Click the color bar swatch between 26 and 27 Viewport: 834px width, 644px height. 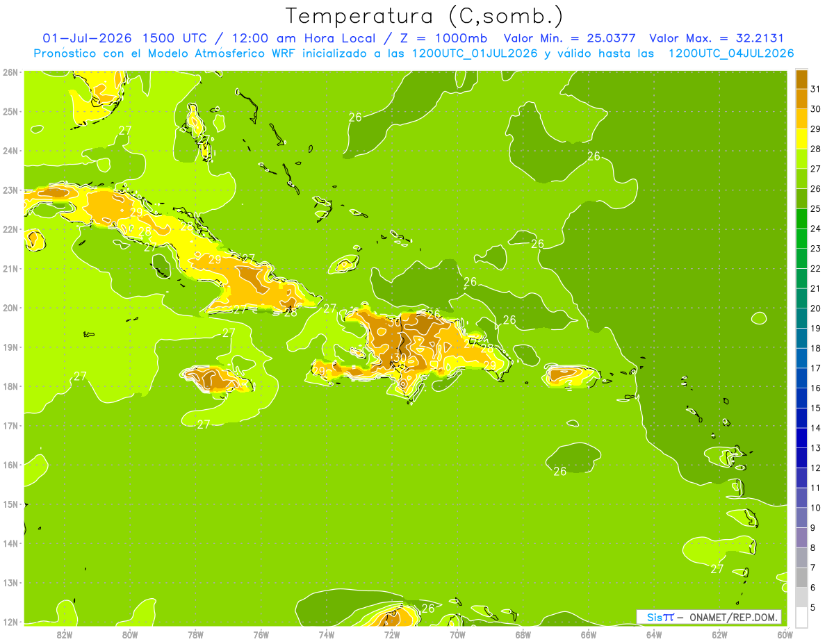coord(802,178)
